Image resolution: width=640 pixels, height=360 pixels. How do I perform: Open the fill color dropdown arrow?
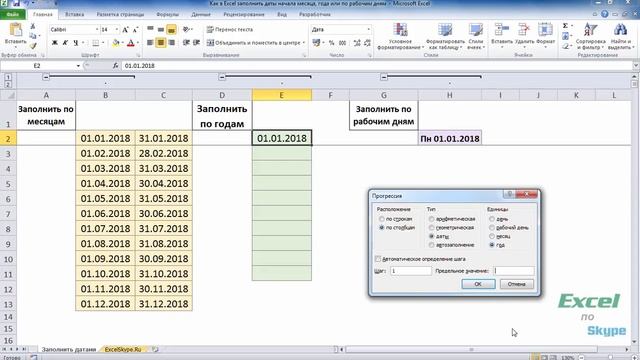[x=122, y=42]
